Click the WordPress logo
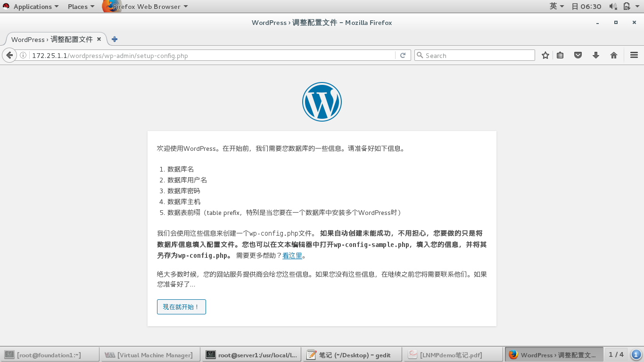 [x=322, y=102]
